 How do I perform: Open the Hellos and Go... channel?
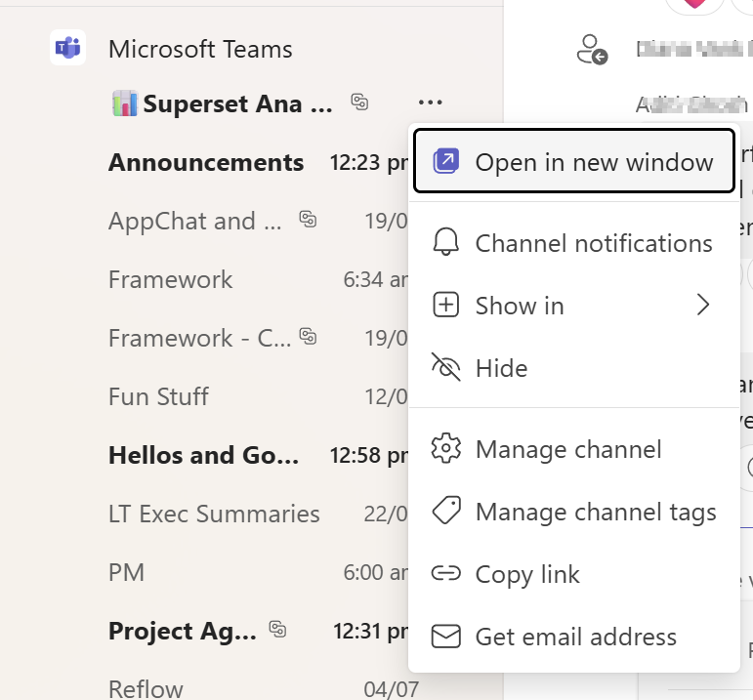(203, 455)
